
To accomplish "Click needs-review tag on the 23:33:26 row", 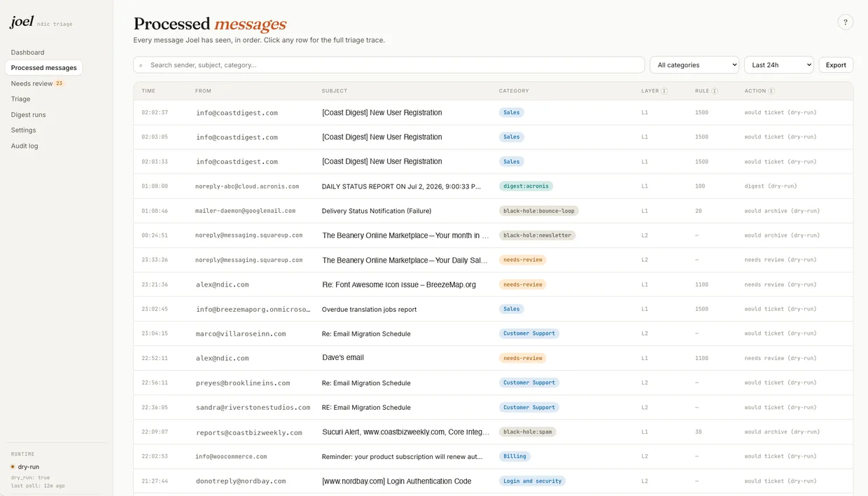I will [x=522, y=260].
